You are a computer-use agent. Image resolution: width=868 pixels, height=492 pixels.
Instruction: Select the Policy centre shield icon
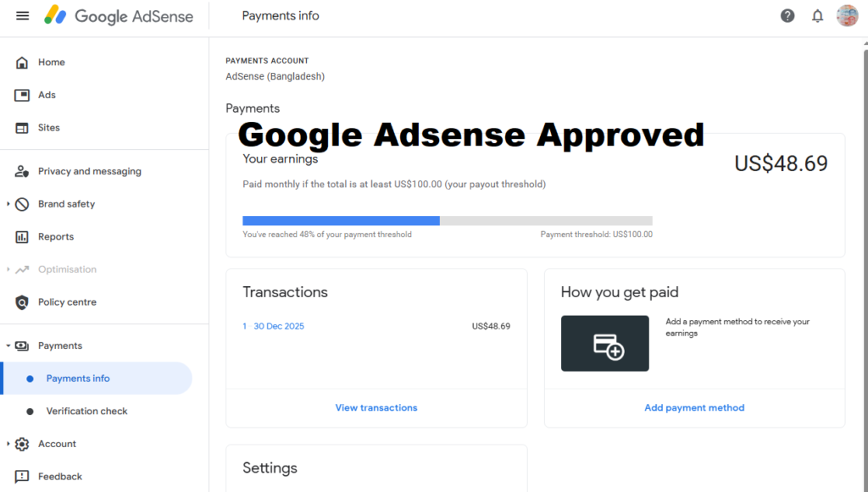point(23,301)
